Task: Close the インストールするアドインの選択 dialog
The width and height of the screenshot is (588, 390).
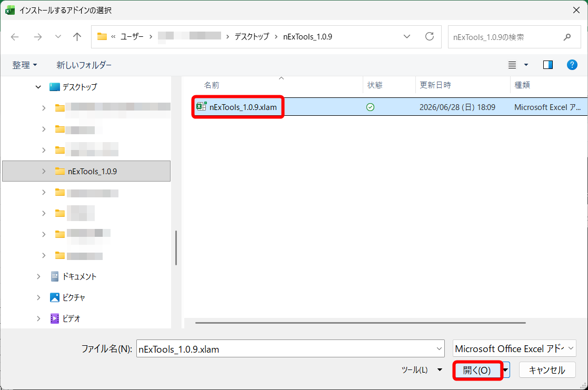Action: point(576,10)
